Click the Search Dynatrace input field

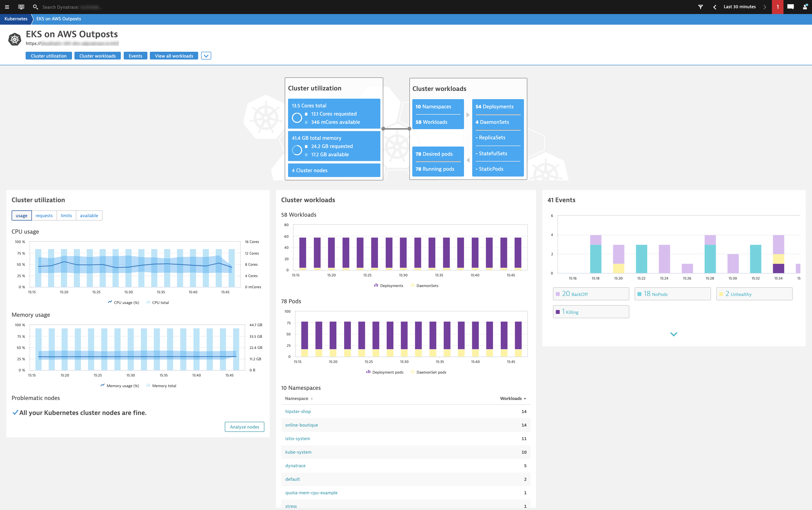tap(72, 7)
